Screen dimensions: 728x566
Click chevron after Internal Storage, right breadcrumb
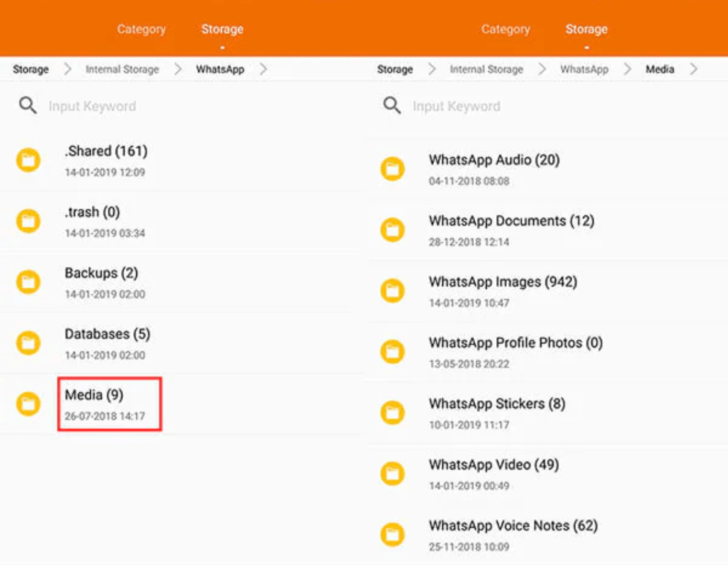[x=542, y=69]
